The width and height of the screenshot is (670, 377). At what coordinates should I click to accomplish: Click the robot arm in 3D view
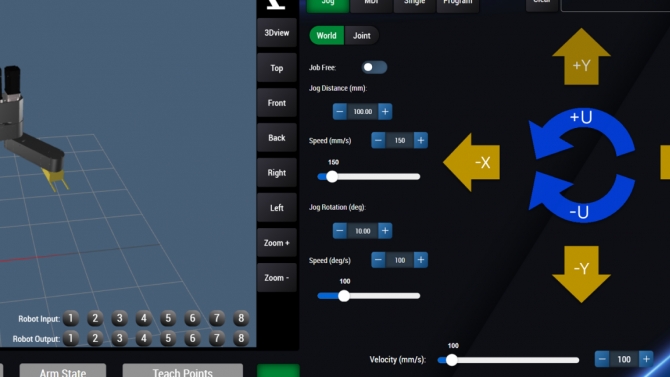(x=34, y=150)
